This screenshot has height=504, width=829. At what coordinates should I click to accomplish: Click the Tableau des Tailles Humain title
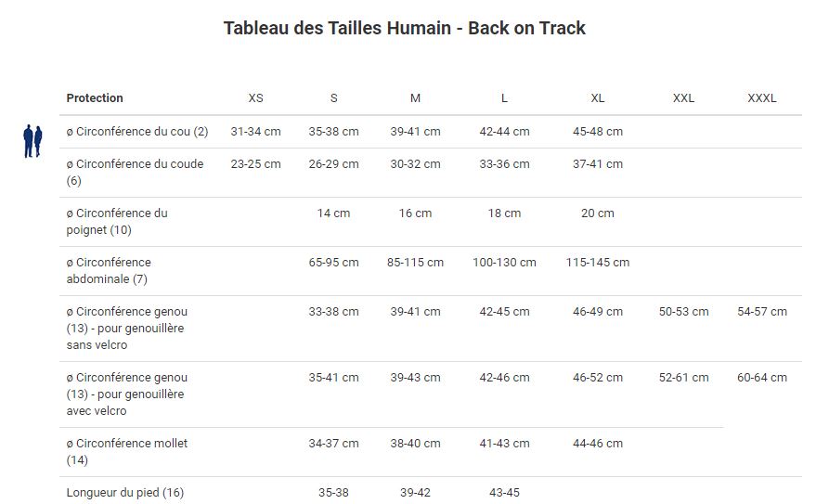point(404,28)
